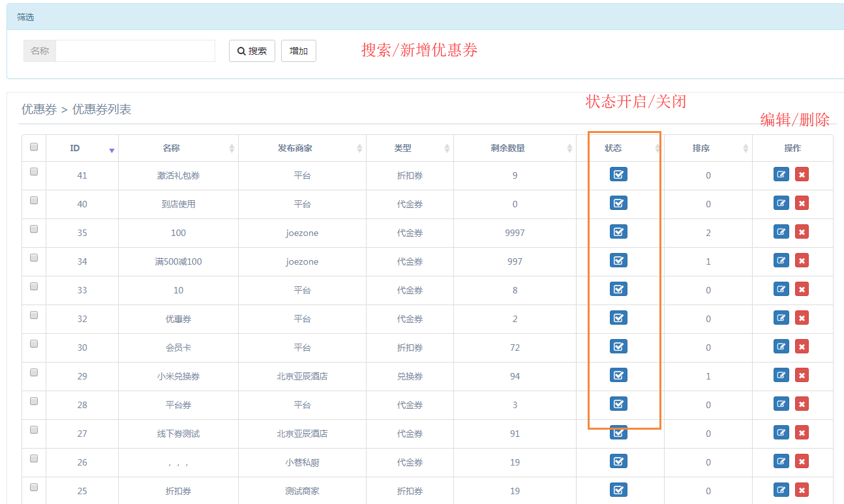Select row checkbox for ID 35
Image resolution: width=844 pixels, height=504 pixels.
(x=34, y=229)
